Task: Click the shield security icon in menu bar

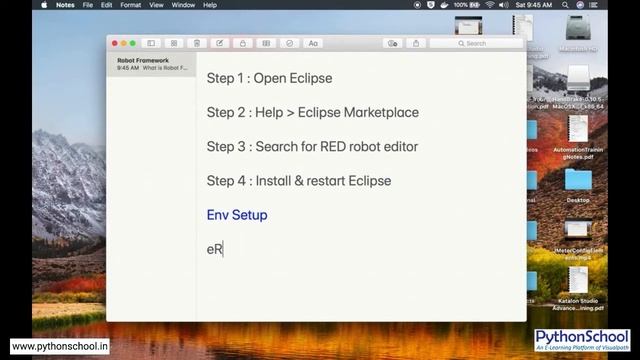Action: [x=431, y=5]
